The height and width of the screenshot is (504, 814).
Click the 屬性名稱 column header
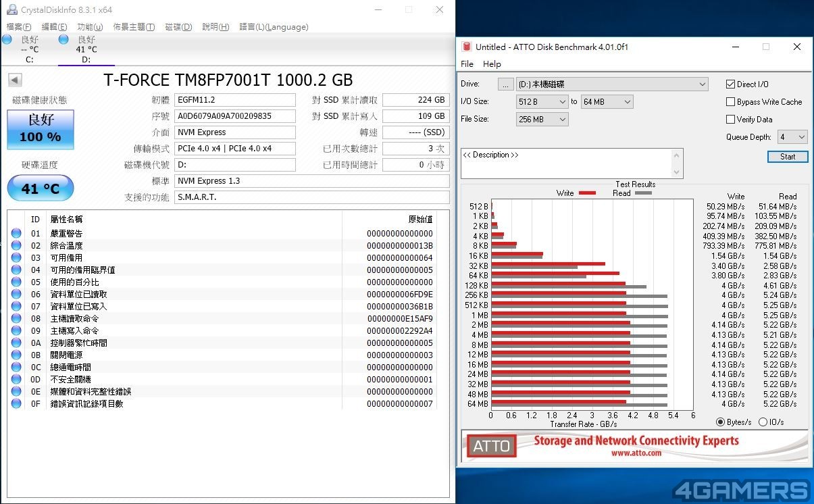click(66, 220)
